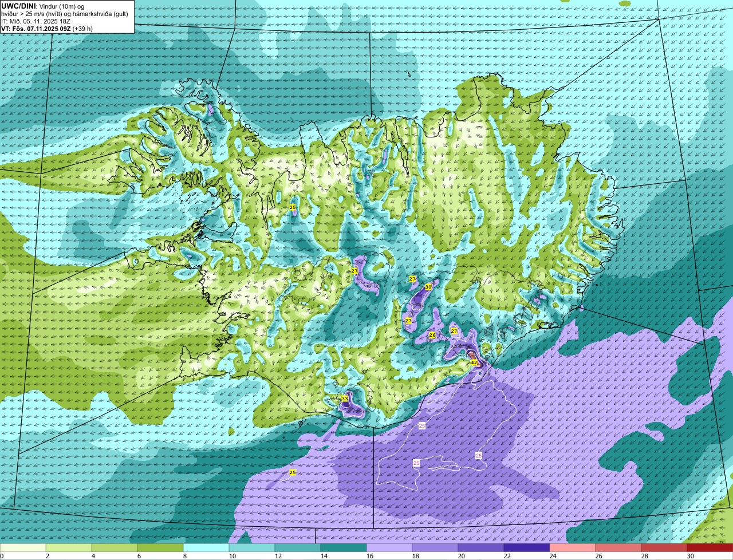Click the legend tick label 16
733x560 pixels.
tap(370, 556)
